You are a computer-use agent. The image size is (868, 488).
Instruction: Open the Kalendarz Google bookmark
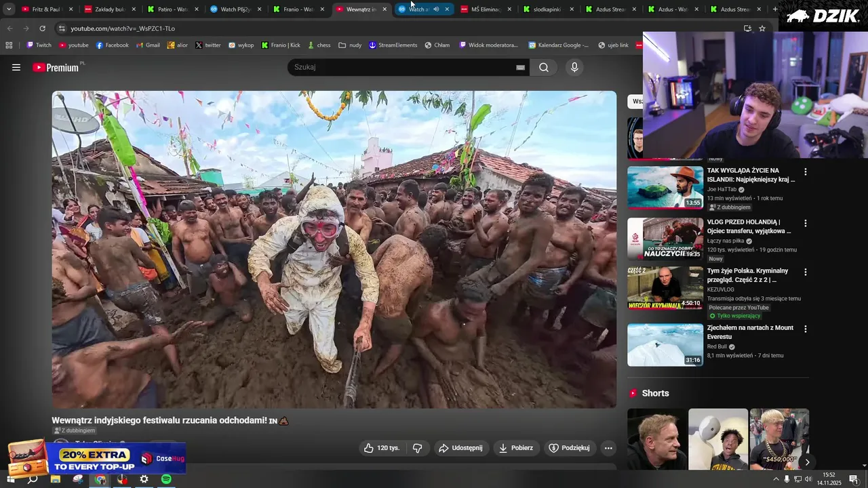click(559, 45)
